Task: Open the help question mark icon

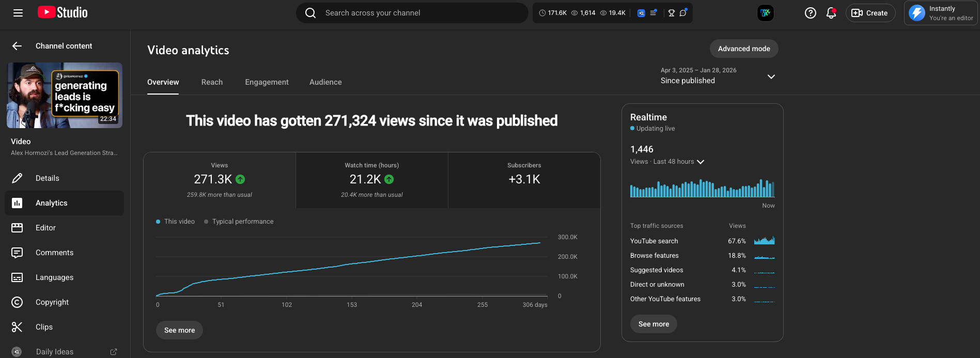Action: pyautogui.click(x=810, y=13)
